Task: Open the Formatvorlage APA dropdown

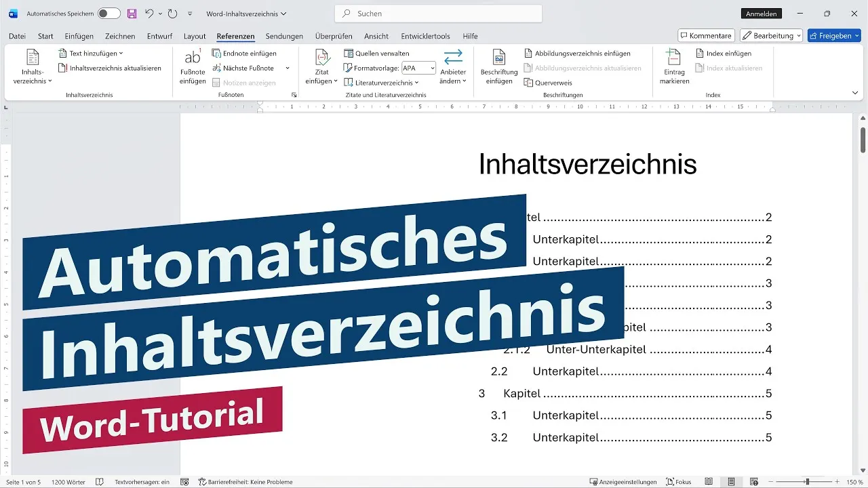Action: pyautogui.click(x=432, y=68)
